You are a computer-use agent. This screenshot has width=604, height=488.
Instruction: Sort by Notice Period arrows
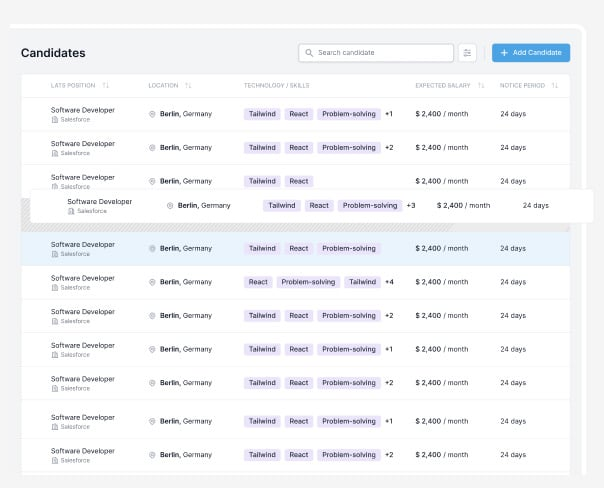[555, 86]
